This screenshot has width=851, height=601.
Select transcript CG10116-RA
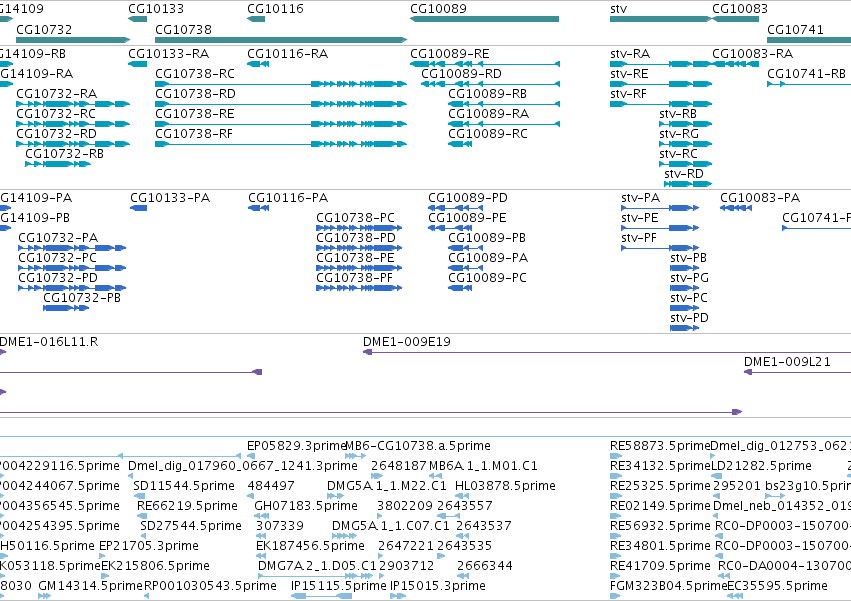point(258,64)
